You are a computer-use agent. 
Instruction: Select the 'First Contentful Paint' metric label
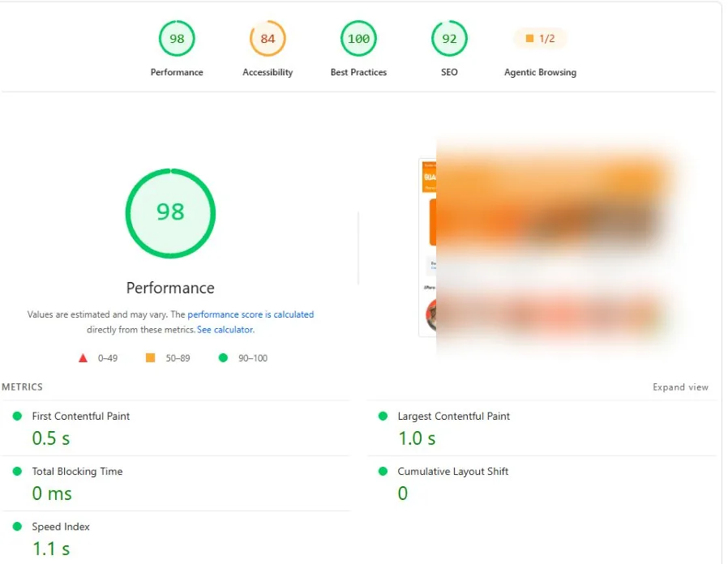(x=81, y=416)
